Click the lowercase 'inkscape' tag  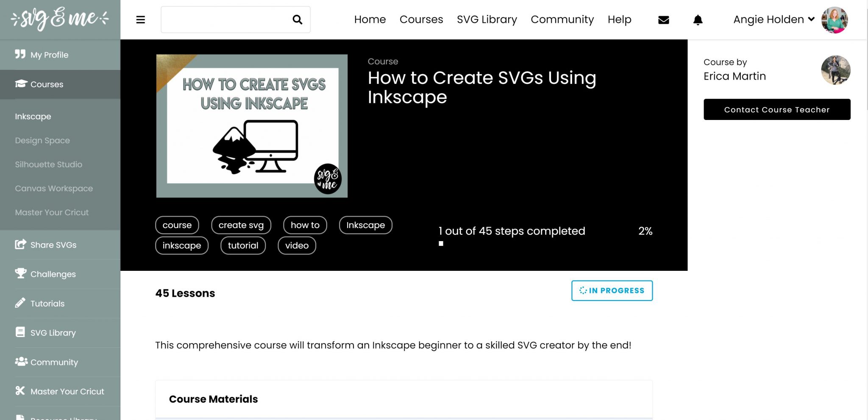(x=182, y=245)
